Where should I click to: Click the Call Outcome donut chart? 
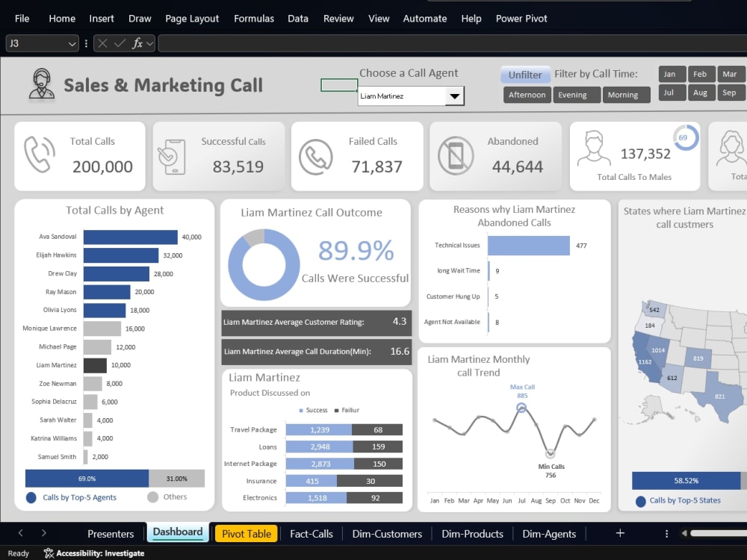264,265
